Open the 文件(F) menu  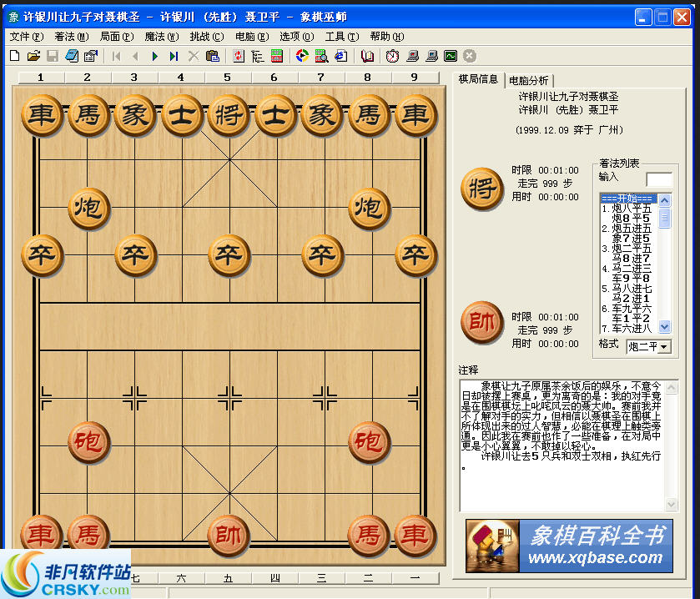[27, 37]
